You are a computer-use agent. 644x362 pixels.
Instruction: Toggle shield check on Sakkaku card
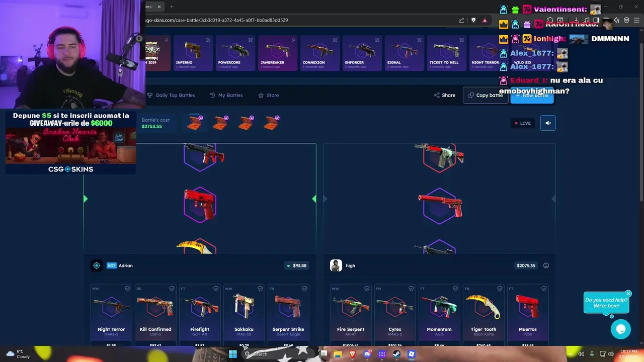(x=260, y=289)
